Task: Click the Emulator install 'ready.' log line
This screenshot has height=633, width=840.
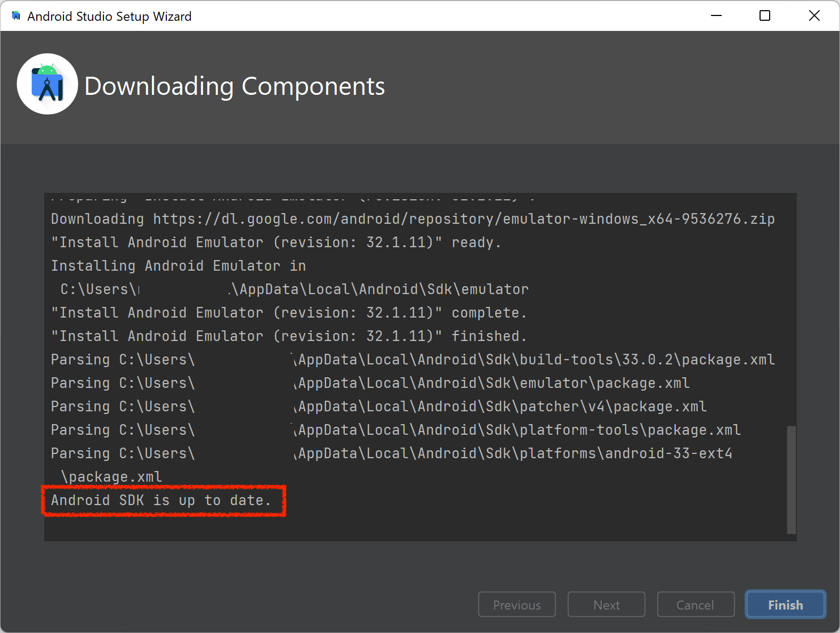Action: pos(276,242)
